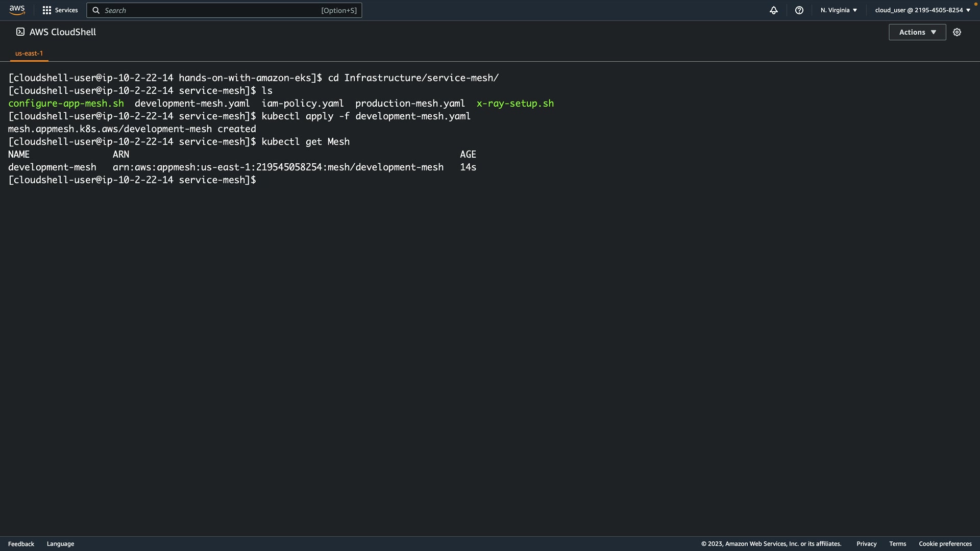Viewport: 980px width, 551px height.
Task: Click the AWS CloudShell title text
Action: (x=63, y=32)
